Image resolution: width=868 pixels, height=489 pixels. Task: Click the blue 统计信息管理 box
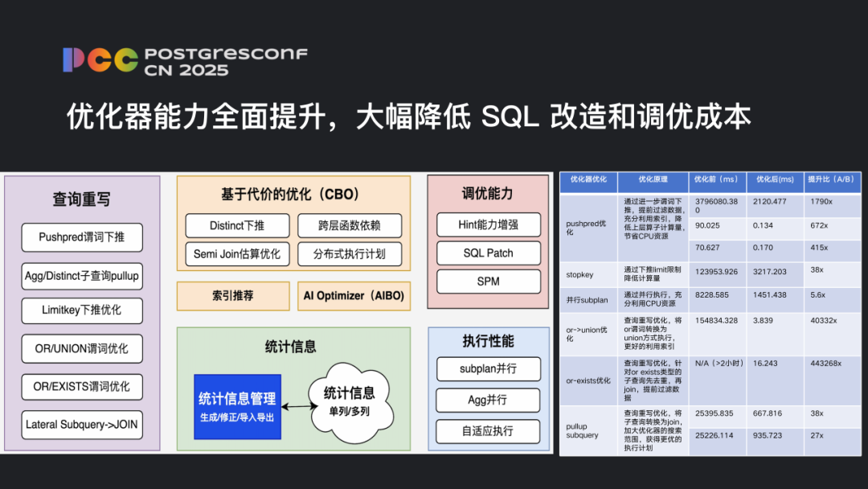coord(237,406)
